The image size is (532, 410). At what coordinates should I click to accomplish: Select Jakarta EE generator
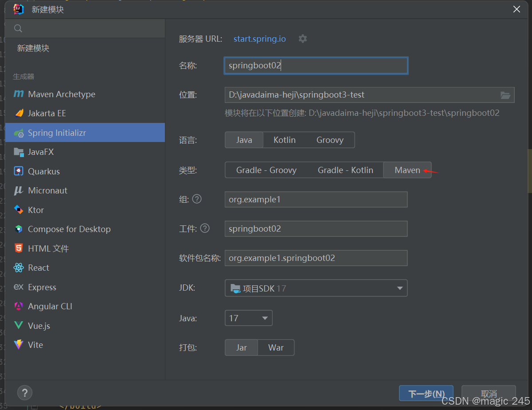85,113
